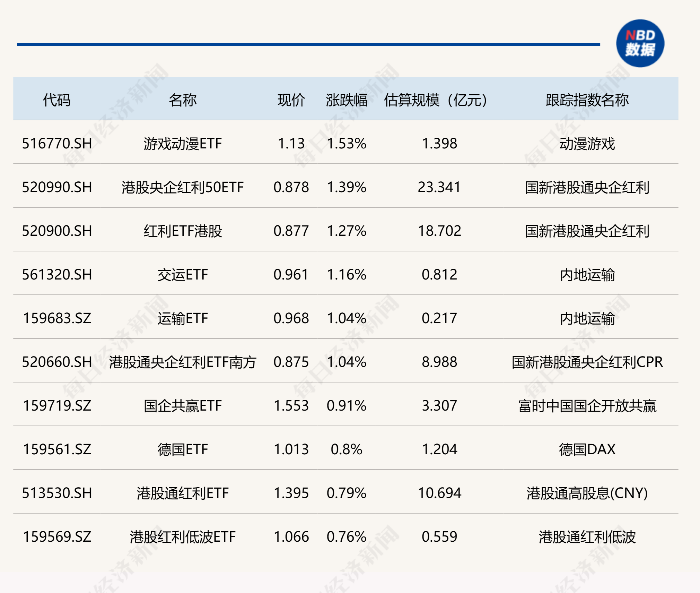The width and height of the screenshot is (700, 593).
Task: Click the price 1.013 cell
Action: (x=291, y=449)
